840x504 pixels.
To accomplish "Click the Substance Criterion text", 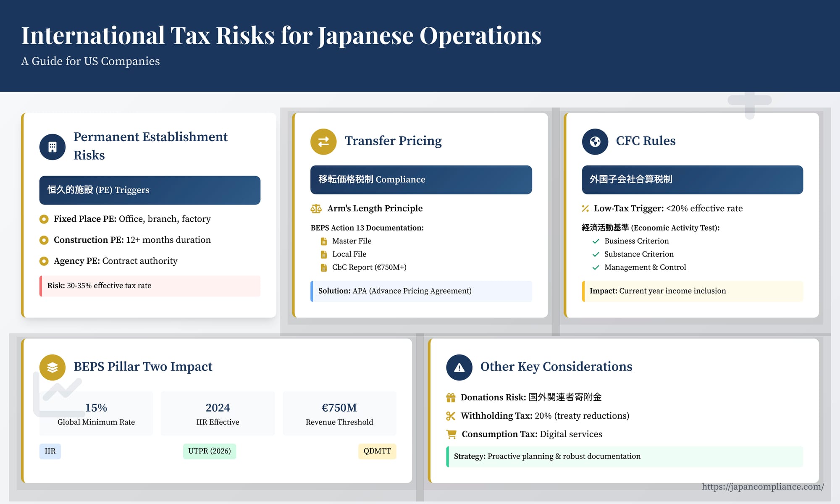I will (639, 254).
